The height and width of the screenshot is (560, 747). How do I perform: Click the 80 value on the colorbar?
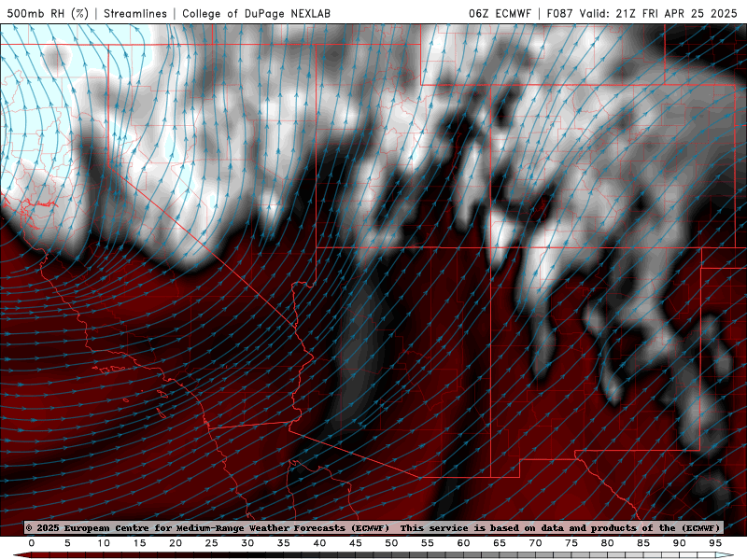click(x=607, y=543)
